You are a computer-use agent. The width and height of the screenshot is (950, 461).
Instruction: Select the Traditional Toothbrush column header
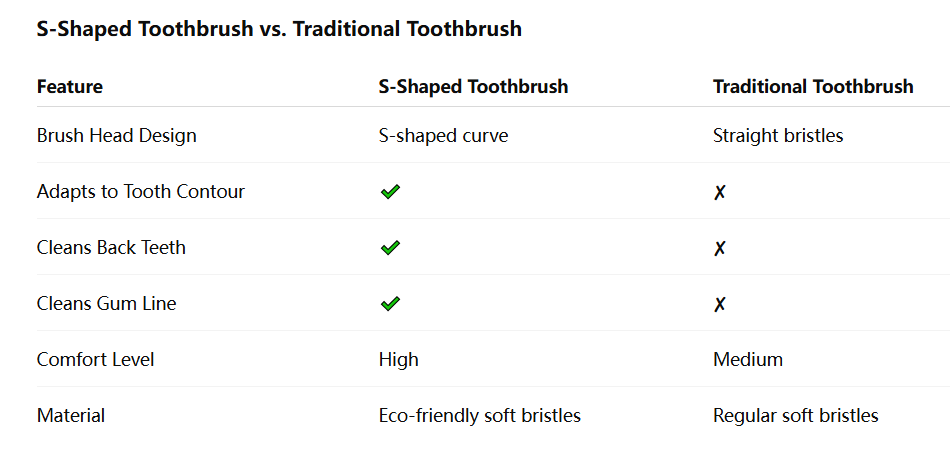(813, 86)
